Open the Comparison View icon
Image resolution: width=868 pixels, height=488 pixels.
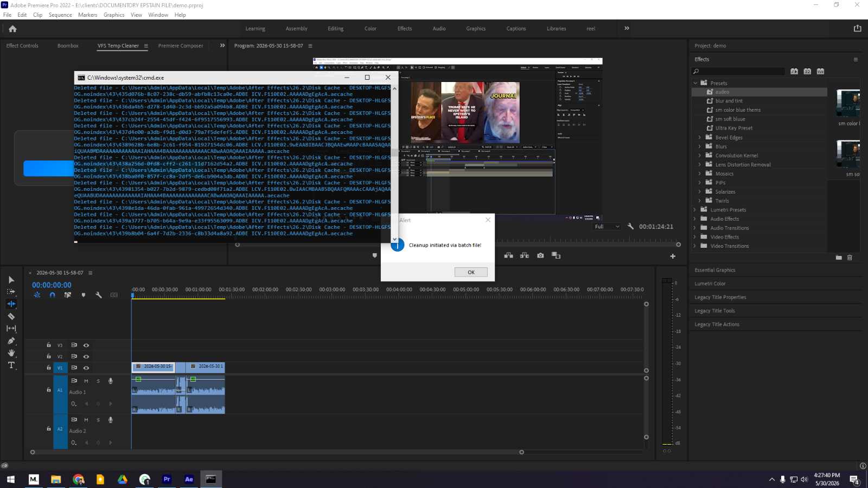point(556,255)
